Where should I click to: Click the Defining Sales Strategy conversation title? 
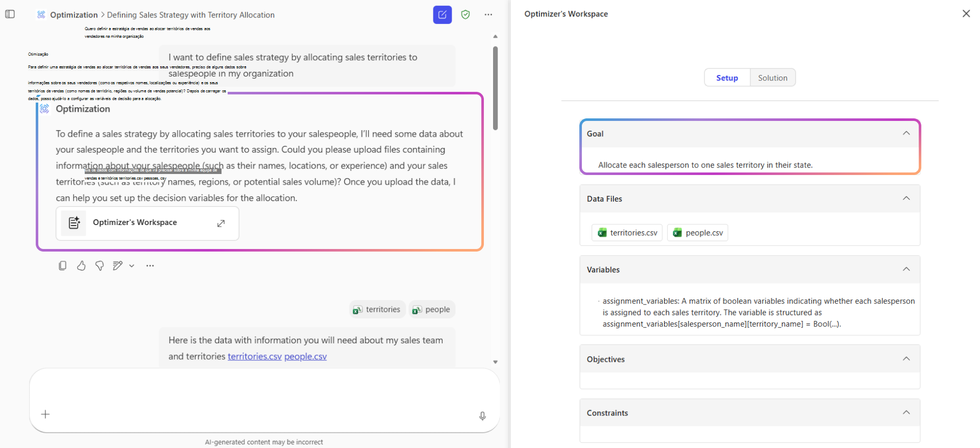(191, 15)
